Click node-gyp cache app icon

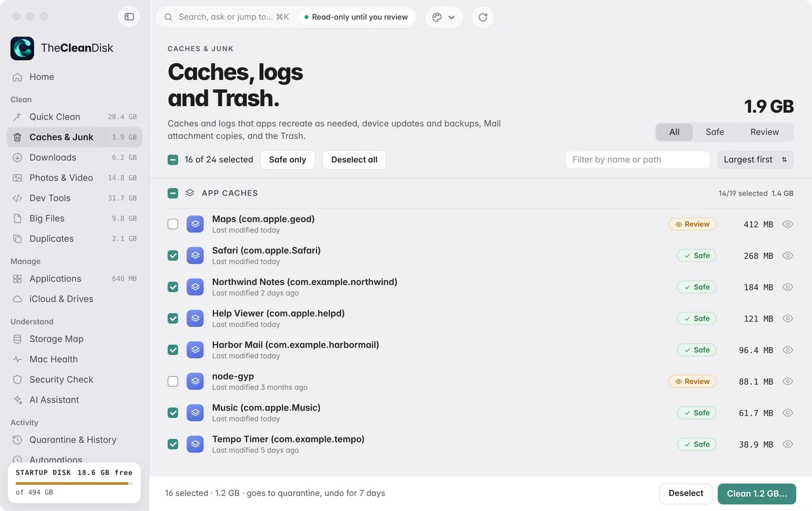point(195,381)
